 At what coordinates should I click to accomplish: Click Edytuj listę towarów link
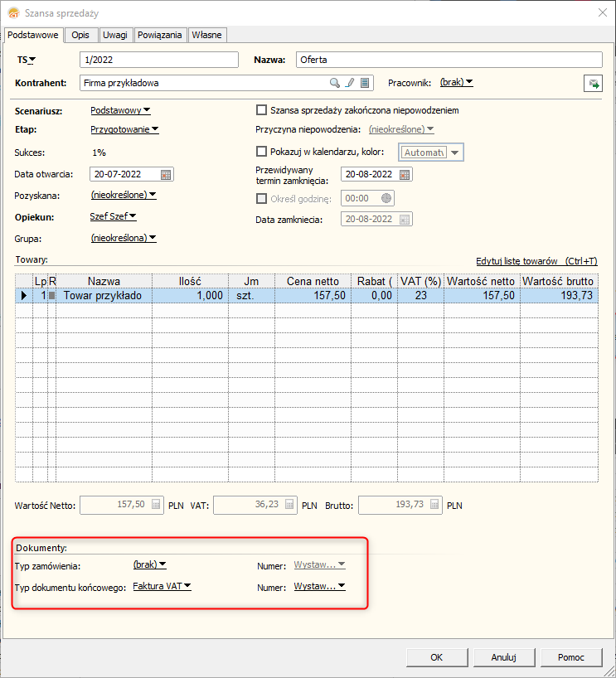[x=536, y=261]
